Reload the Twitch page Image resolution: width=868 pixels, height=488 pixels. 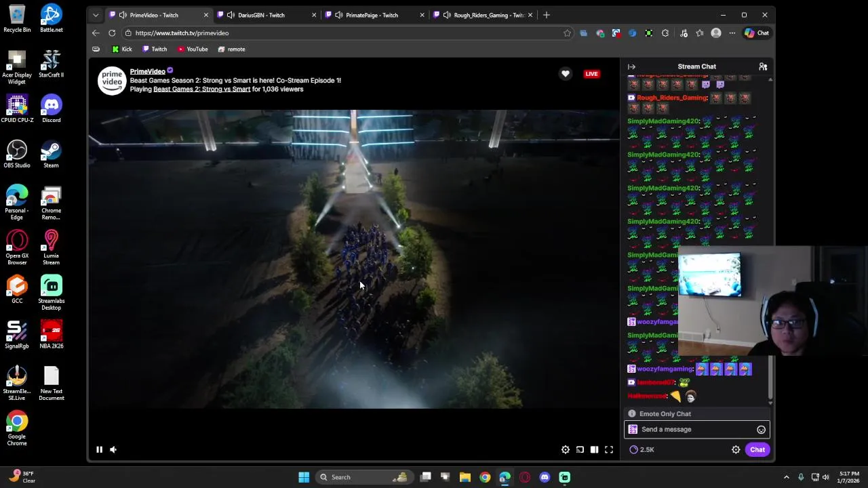(x=112, y=33)
